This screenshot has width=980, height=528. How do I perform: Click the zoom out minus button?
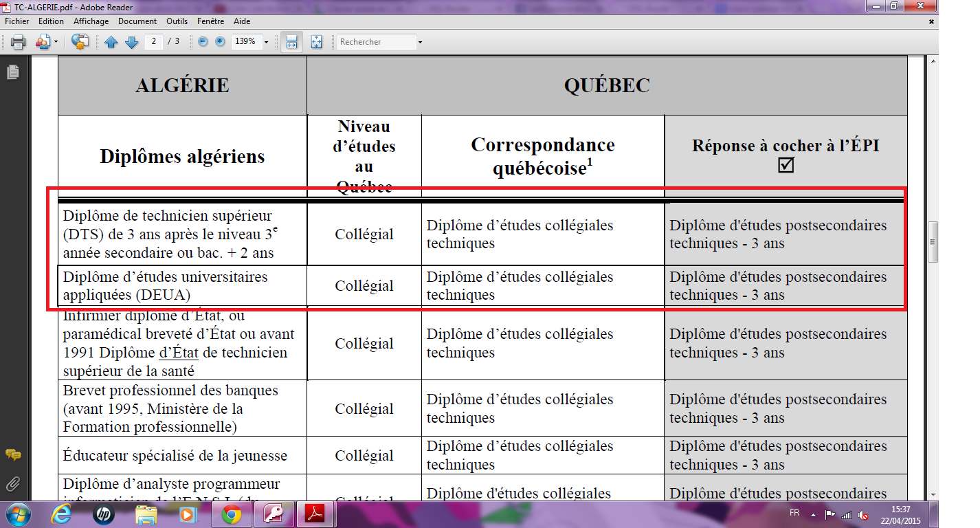pos(203,42)
